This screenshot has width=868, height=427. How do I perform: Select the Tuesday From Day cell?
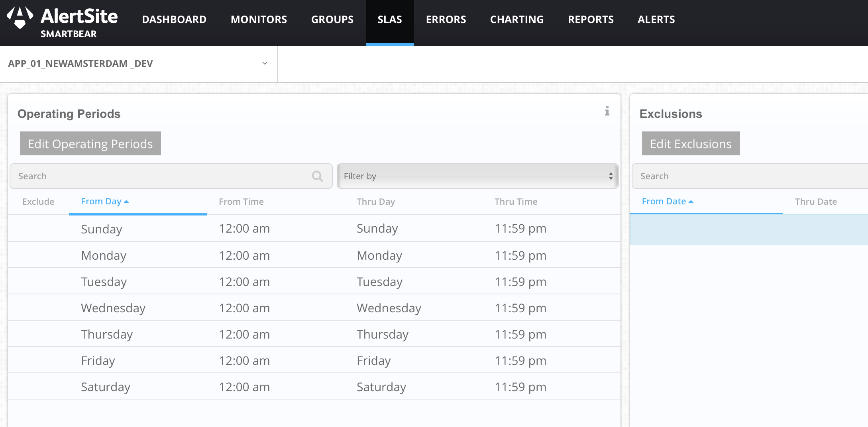[104, 282]
